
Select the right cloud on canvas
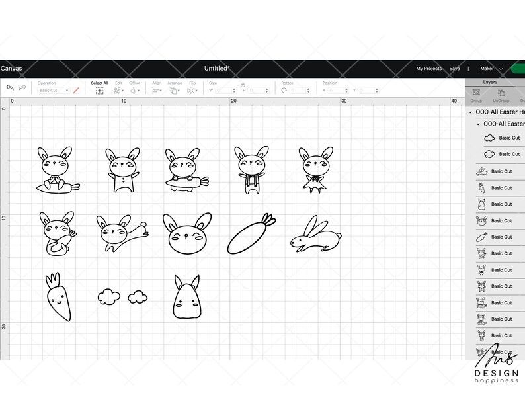tap(138, 297)
